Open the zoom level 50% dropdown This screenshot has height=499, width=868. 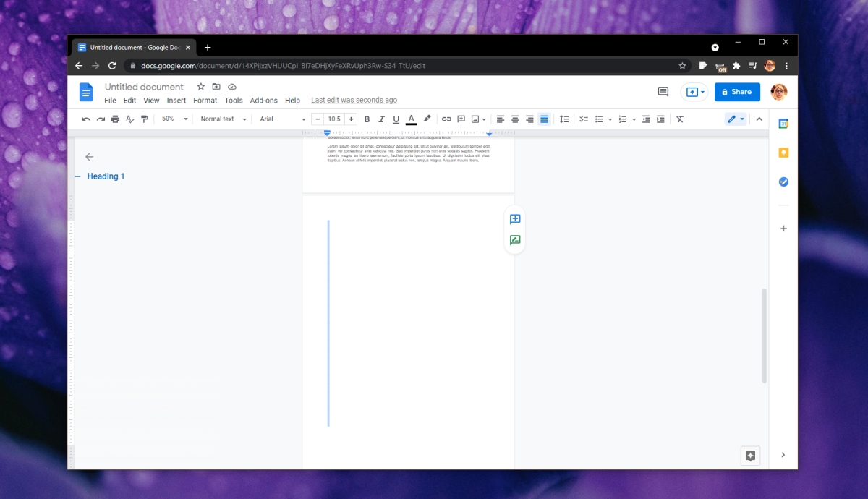tap(174, 119)
